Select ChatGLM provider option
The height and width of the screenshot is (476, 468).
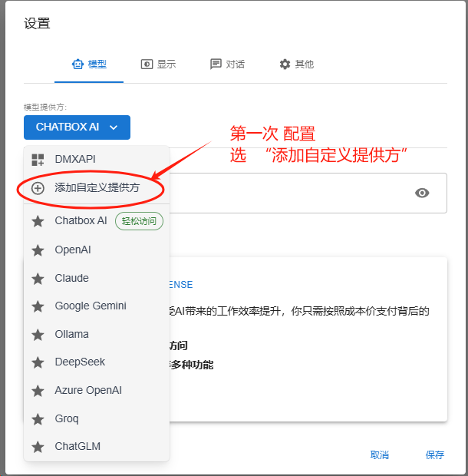coord(97,446)
